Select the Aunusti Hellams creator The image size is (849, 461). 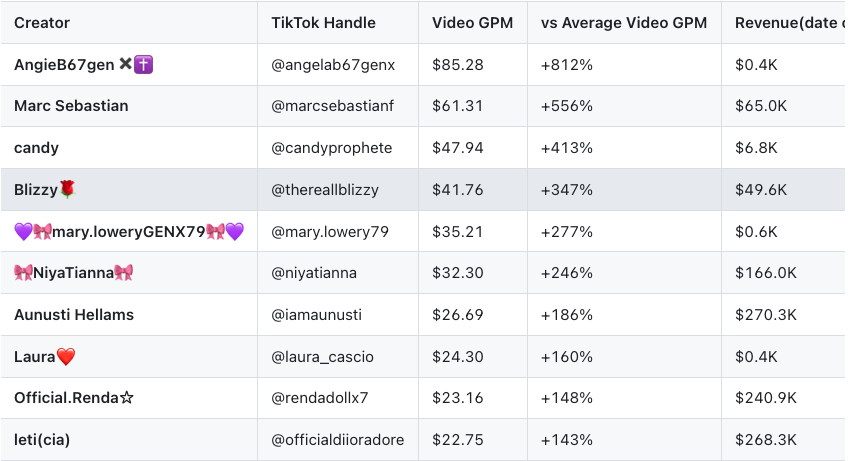click(x=74, y=315)
